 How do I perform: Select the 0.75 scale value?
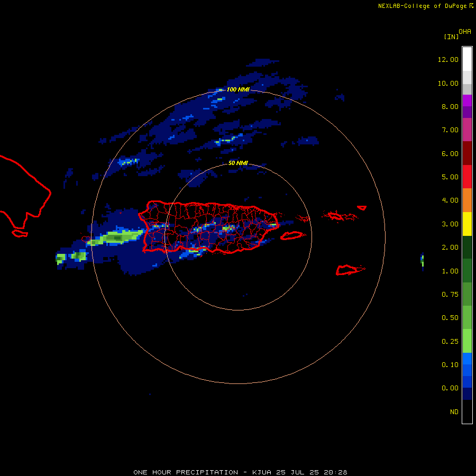point(450,295)
